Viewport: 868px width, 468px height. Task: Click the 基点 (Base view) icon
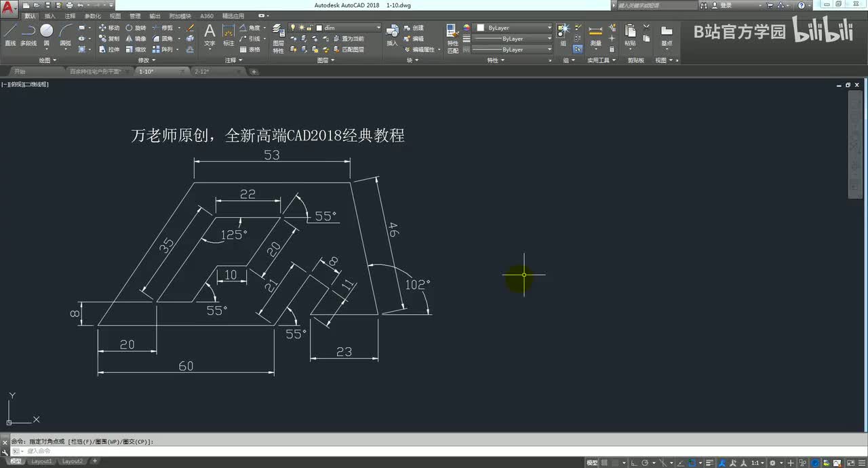pyautogui.click(x=667, y=35)
